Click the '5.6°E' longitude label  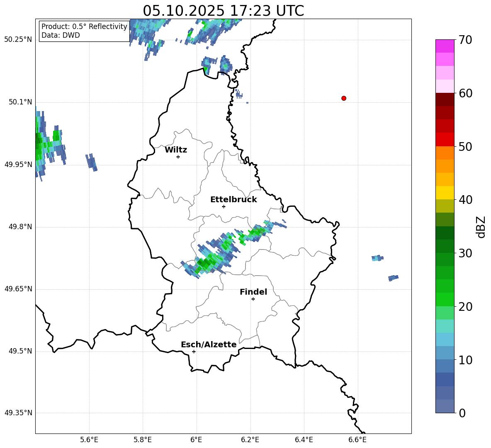(89, 440)
